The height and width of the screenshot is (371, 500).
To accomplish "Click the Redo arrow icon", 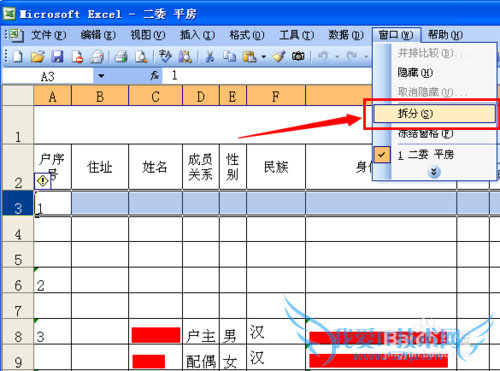I will click(352, 57).
